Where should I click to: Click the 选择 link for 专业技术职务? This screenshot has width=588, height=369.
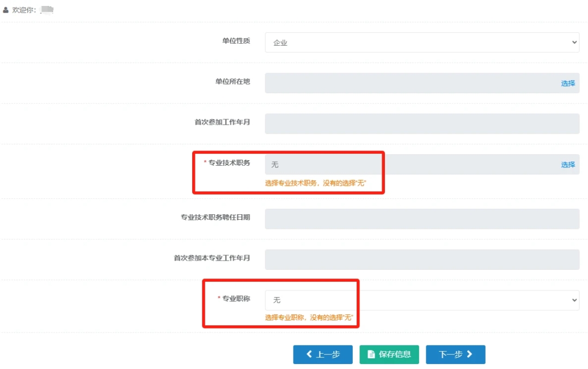tap(568, 165)
